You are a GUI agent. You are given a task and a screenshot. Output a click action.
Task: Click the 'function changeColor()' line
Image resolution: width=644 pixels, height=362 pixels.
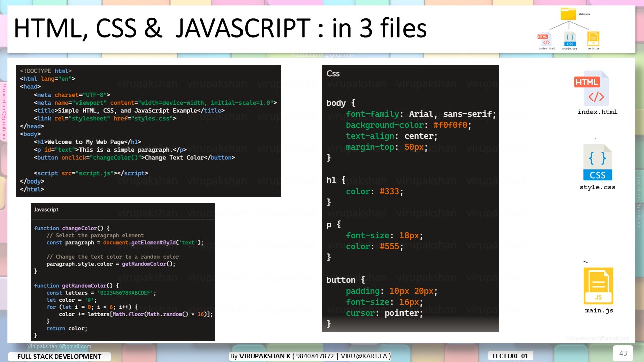[72, 228]
